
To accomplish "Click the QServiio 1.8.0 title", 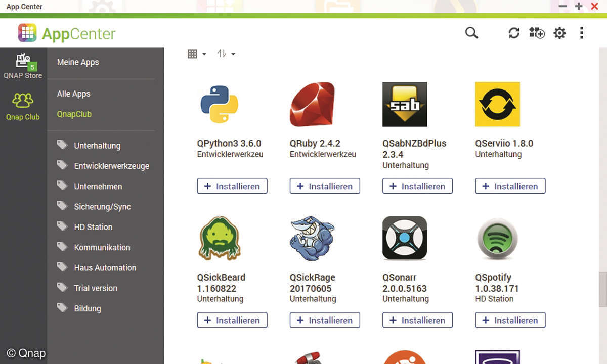I will 504,143.
